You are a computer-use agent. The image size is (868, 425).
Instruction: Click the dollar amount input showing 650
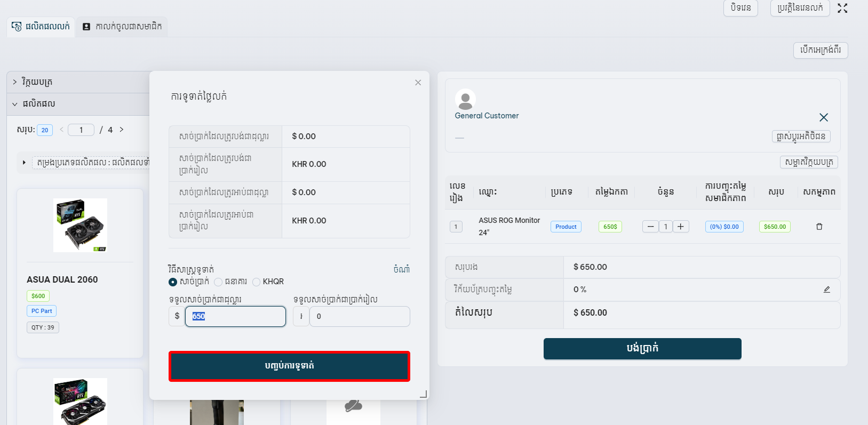click(235, 316)
